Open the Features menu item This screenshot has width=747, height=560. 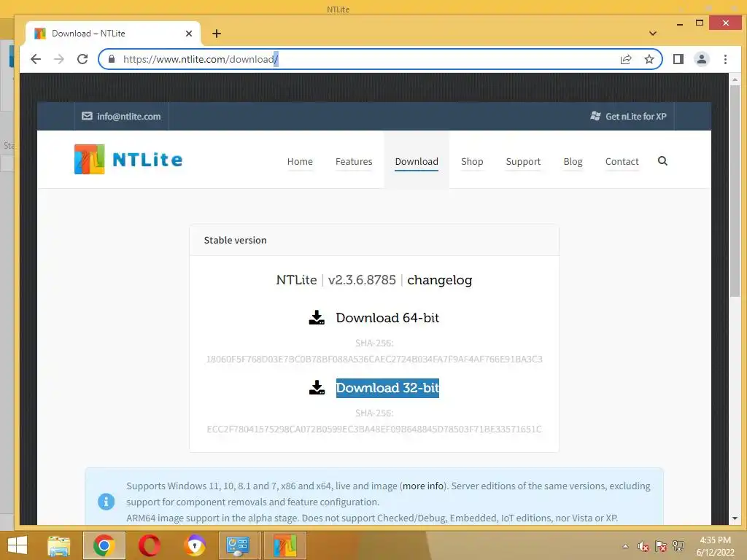pos(354,161)
